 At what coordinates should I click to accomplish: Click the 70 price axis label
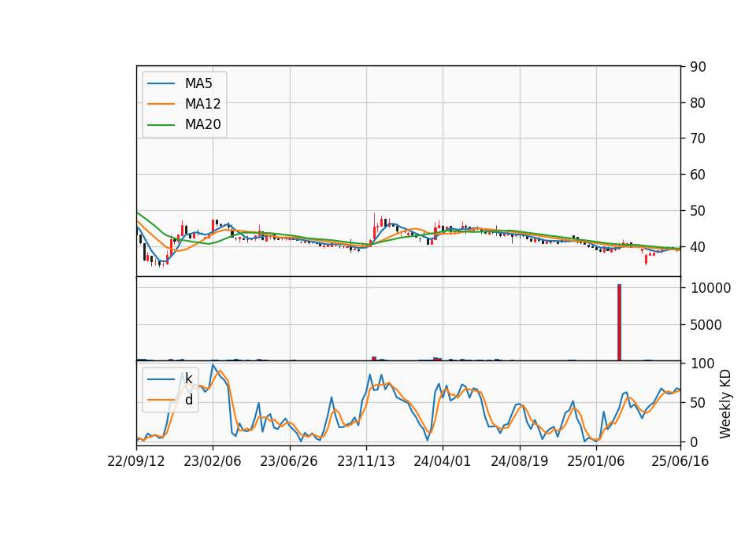coord(698,139)
